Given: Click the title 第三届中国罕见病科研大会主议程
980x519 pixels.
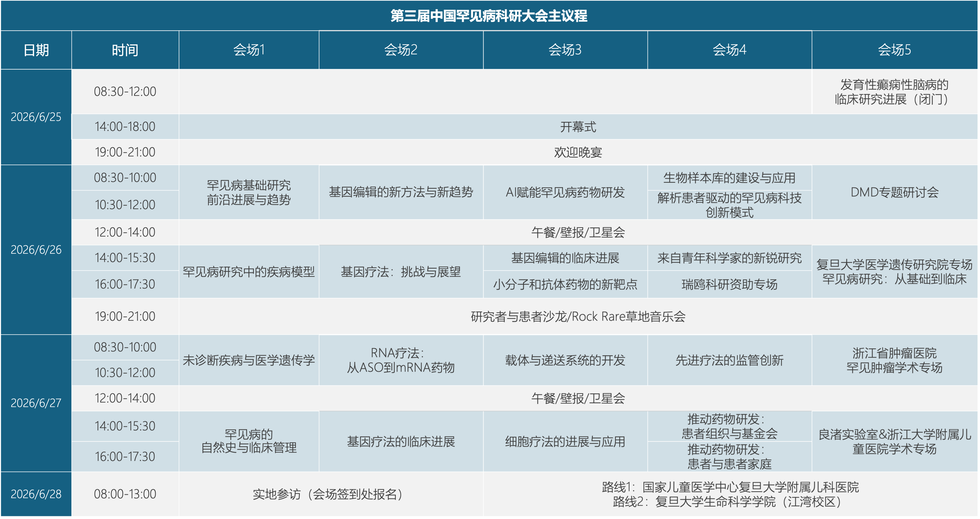Looking at the screenshot, I should tap(489, 16).
